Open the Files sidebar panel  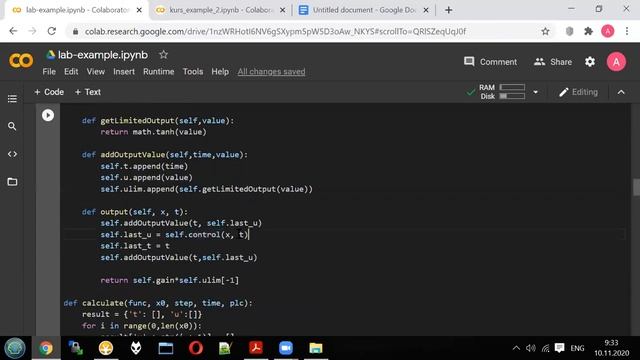[x=12, y=182]
